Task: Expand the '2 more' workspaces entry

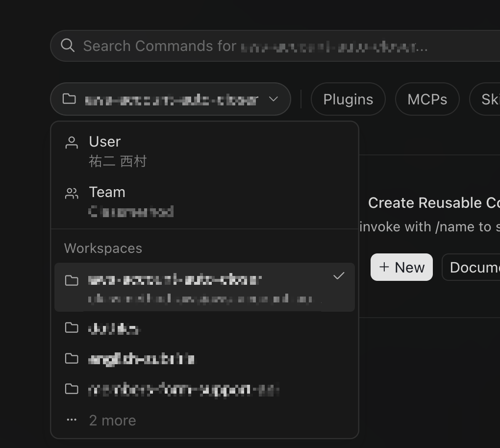Action: [x=205, y=420]
